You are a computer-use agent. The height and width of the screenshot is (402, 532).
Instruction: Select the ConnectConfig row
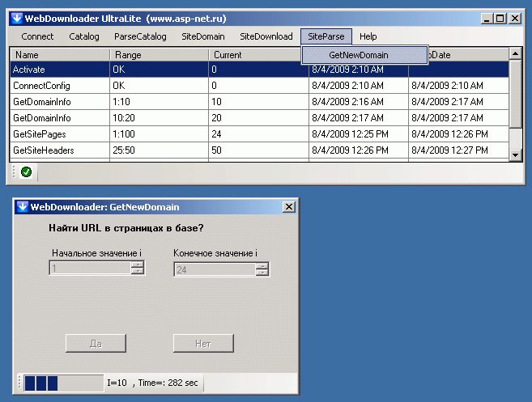click(260, 86)
